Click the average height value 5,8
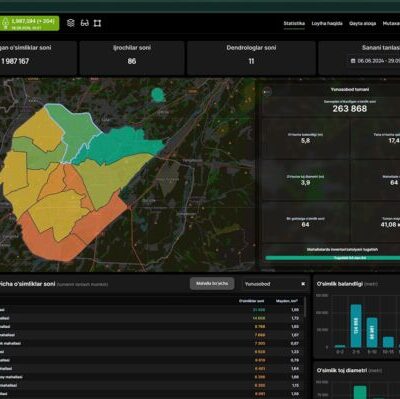Screen dimensions: 400x399 coord(305,141)
